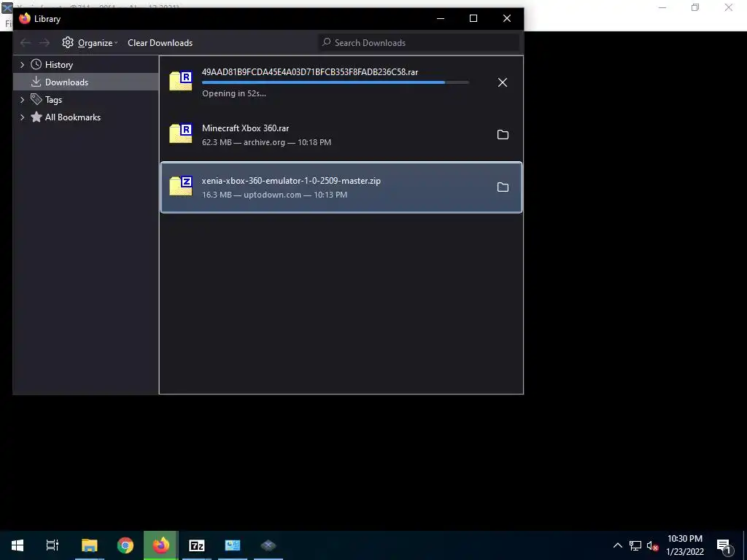Viewport: 747px width, 560px height.
Task: Expand the All Bookmarks node
Action: pos(22,117)
